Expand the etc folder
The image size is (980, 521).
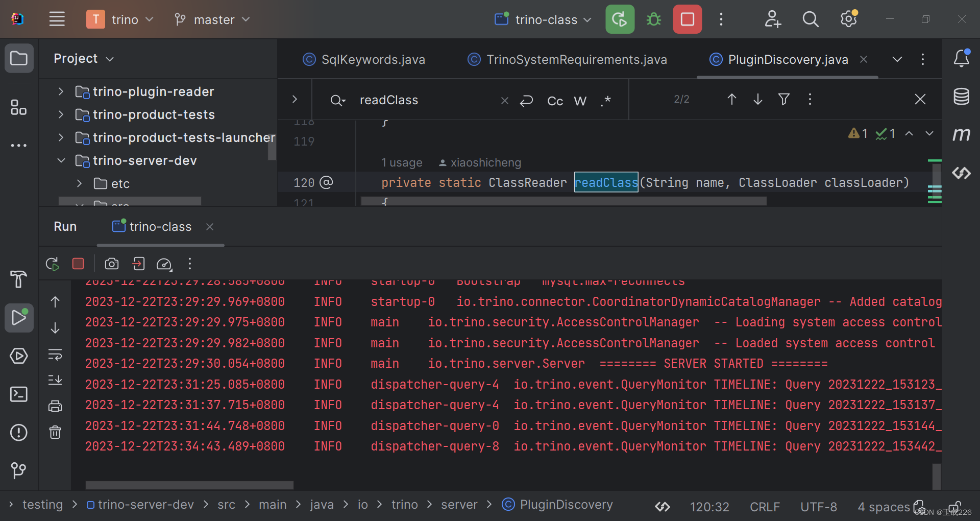[79, 183]
